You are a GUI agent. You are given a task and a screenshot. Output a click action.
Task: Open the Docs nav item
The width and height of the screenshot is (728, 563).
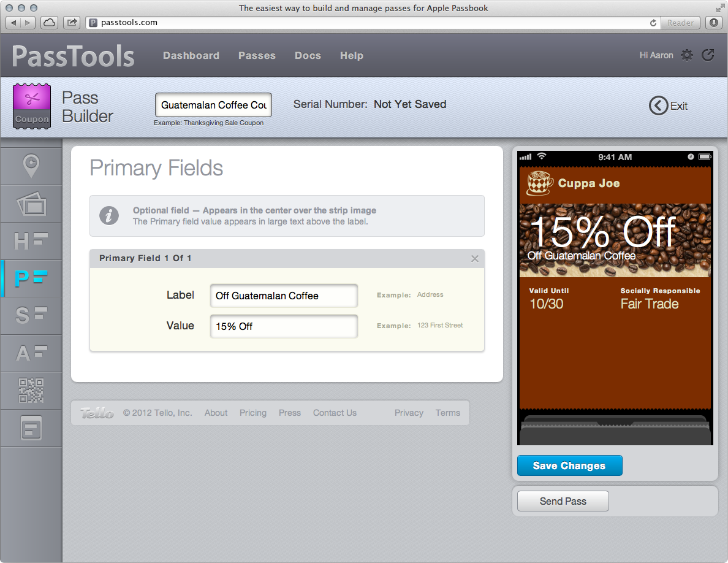(308, 55)
